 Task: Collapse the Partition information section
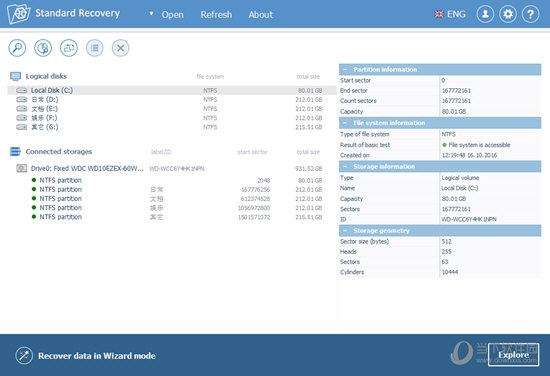(x=345, y=69)
